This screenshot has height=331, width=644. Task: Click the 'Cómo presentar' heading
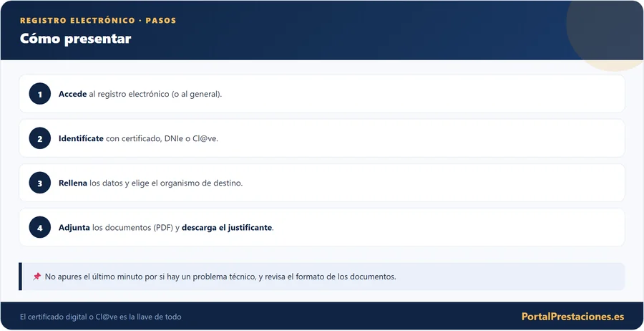[x=76, y=38]
